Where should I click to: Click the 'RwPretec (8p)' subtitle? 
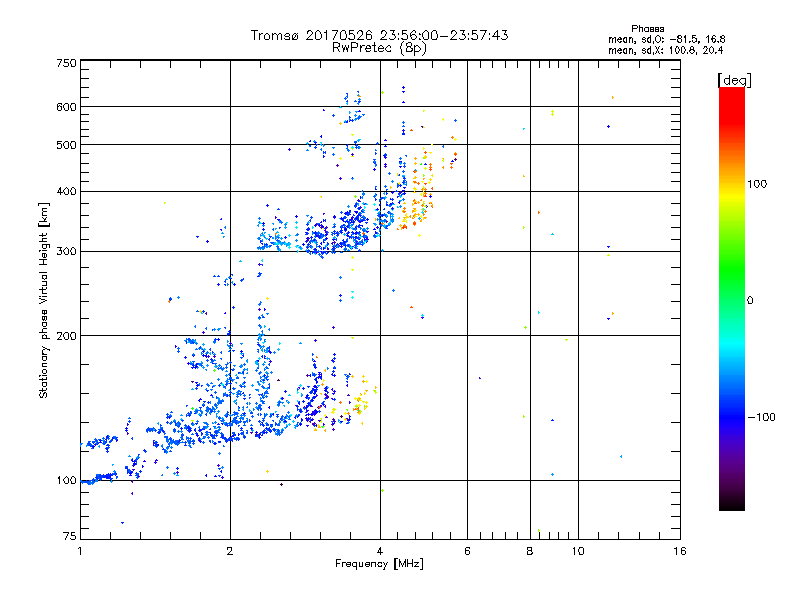pyautogui.click(x=379, y=48)
